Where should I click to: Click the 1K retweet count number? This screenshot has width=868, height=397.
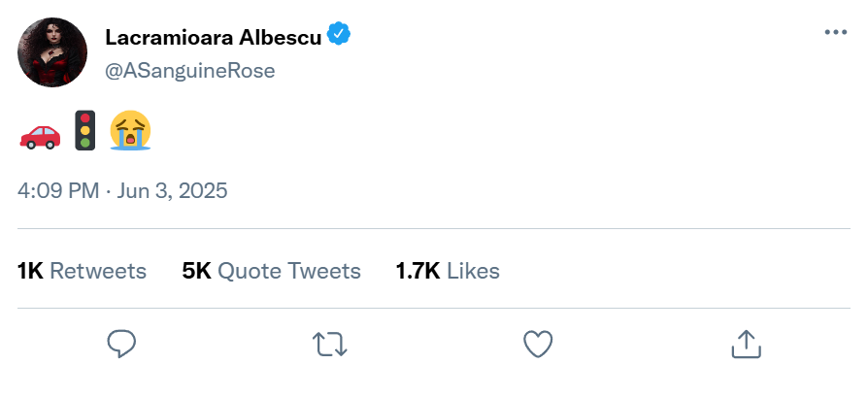[30, 271]
